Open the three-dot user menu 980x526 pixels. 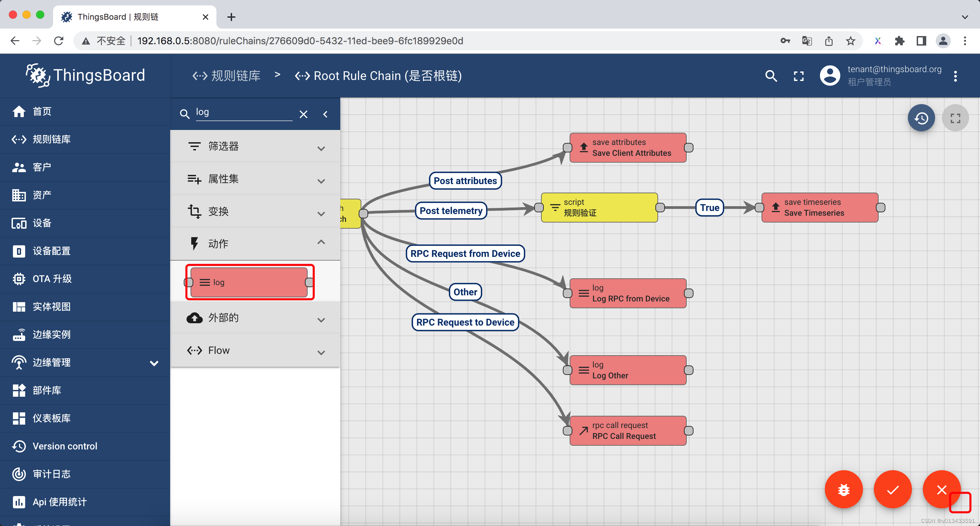pos(955,76)
